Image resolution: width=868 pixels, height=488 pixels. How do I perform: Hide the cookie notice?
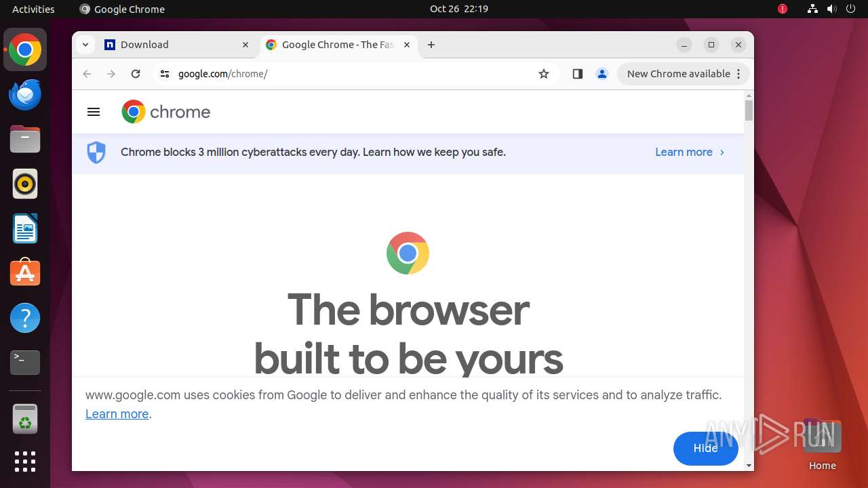705,448
